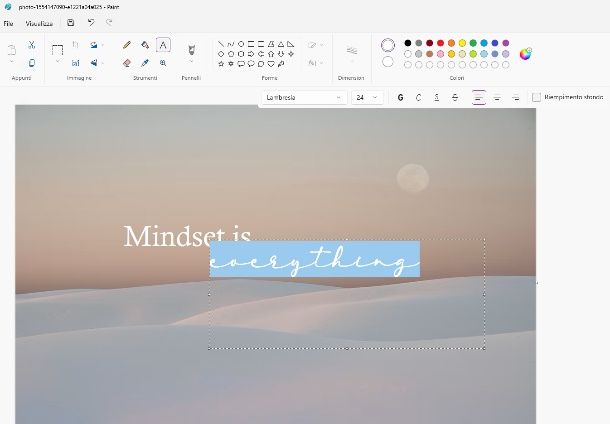
Task: Pick the Heart shape
Action: pos(271,63)
